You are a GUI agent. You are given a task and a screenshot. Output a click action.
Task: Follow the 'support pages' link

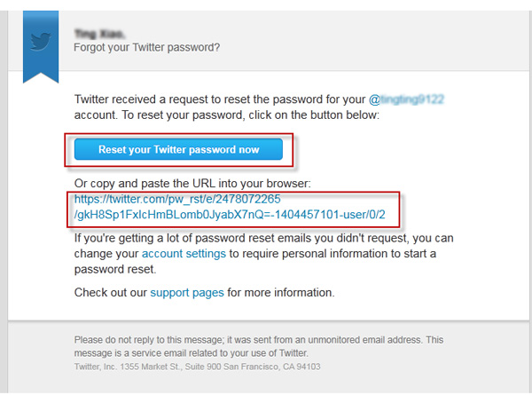pyautogui.click(x=187, y=292)
